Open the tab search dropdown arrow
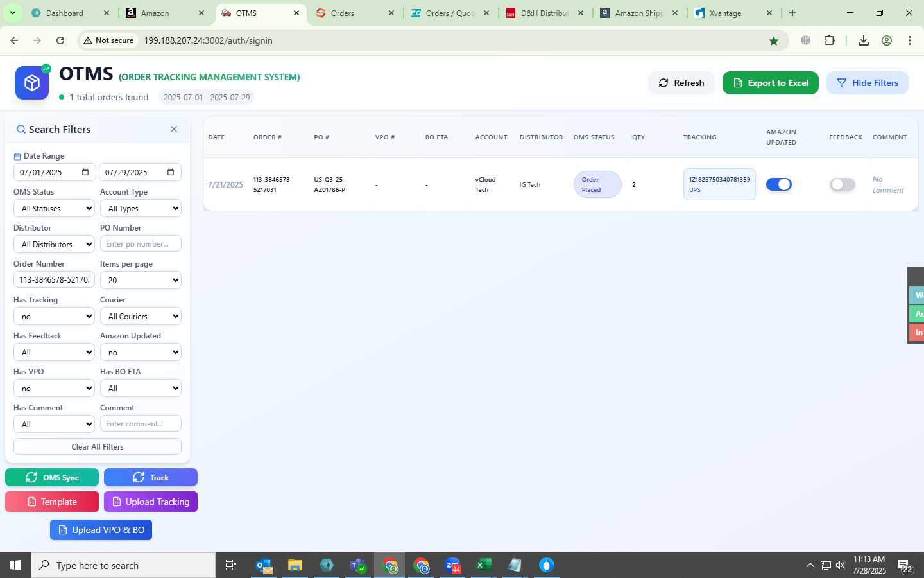Screen dimensions: 924x578 tap(12, 13)
